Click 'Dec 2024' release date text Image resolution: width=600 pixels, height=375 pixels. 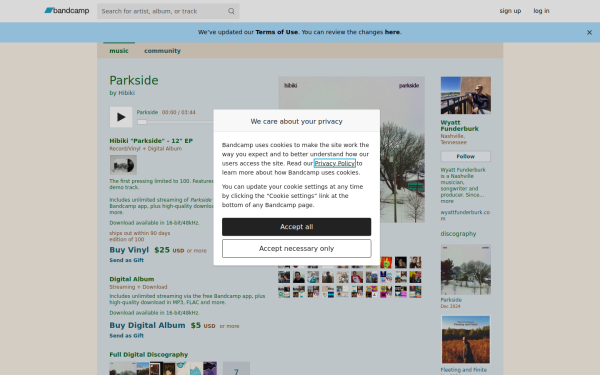point(450,306)
